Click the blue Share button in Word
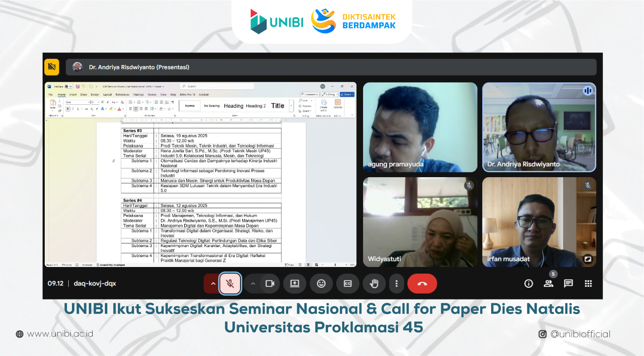Screen dimensions: 644x356 [x=347, y=94]
